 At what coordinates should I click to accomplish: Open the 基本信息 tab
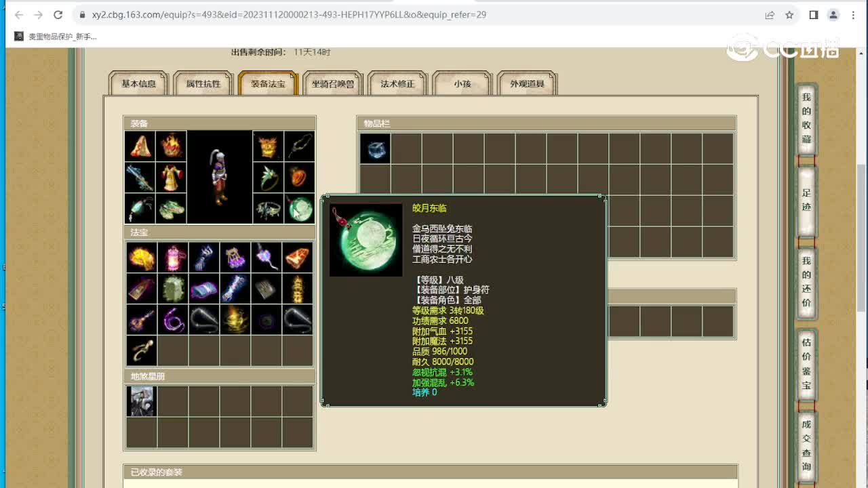[x=138, y=83]
